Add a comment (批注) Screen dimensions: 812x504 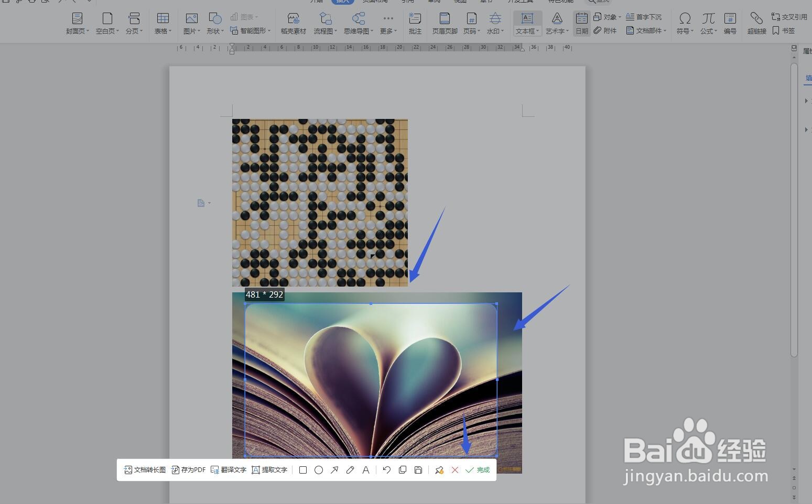pos(415,24)
